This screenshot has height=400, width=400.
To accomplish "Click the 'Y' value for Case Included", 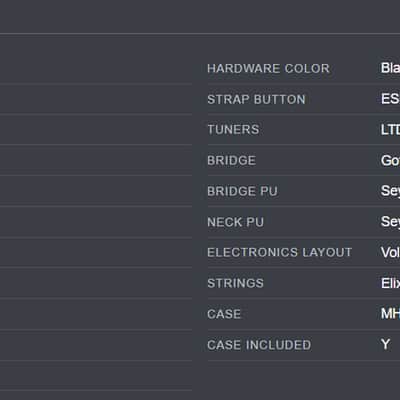I will (x=386, y=344).
